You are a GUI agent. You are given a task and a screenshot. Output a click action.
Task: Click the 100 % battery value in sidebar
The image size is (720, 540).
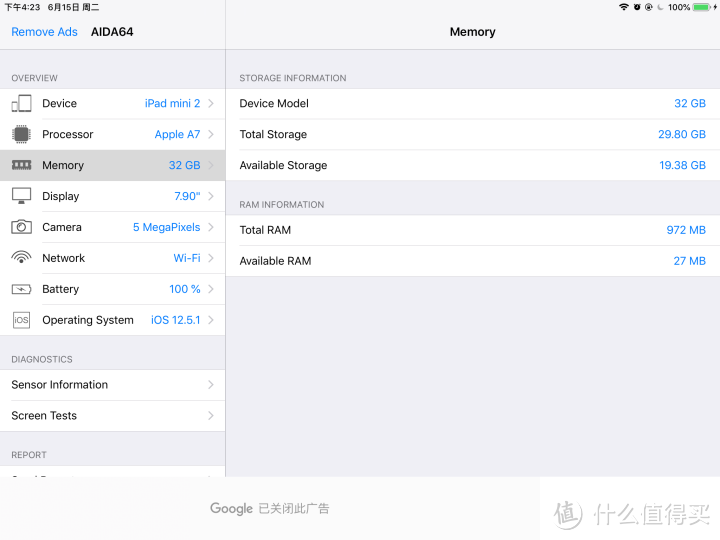coord(185,289)
